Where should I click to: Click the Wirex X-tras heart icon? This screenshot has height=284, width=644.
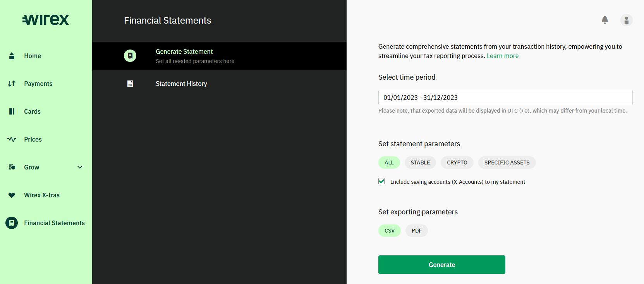click(x=12, y=195)
